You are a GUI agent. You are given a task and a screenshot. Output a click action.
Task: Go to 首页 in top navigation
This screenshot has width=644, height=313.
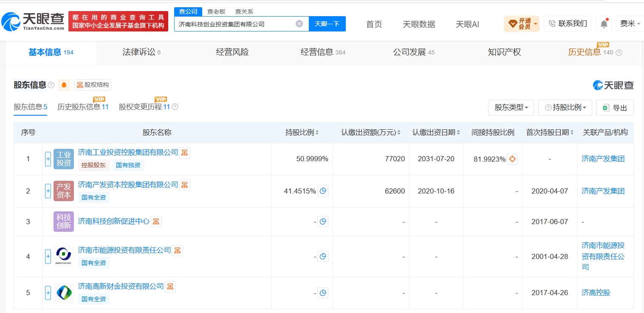374,24
